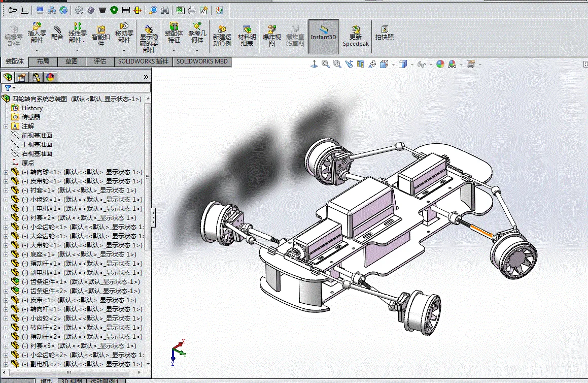Open dropdown arrow under 参考几何体
This screenshot has width=588, height=383.
click(197, 50)
